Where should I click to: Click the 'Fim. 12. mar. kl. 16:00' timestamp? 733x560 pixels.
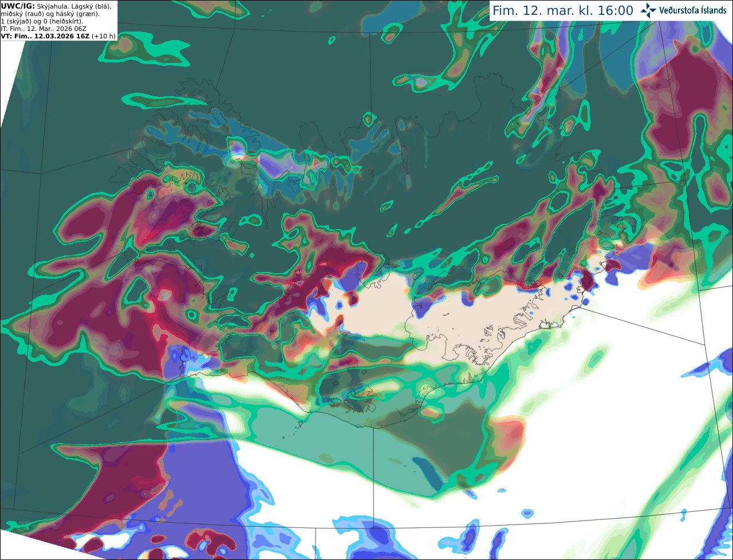click(563, 11)
